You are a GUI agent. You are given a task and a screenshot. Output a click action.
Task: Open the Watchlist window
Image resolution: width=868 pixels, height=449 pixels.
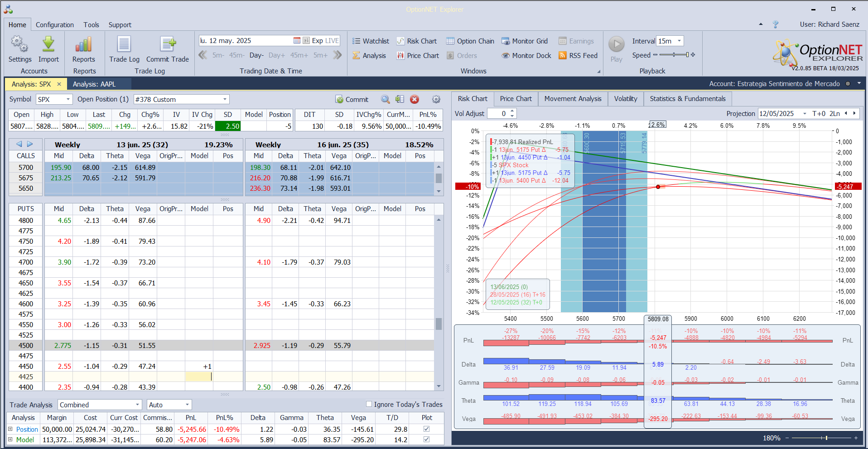click(371, 41)
